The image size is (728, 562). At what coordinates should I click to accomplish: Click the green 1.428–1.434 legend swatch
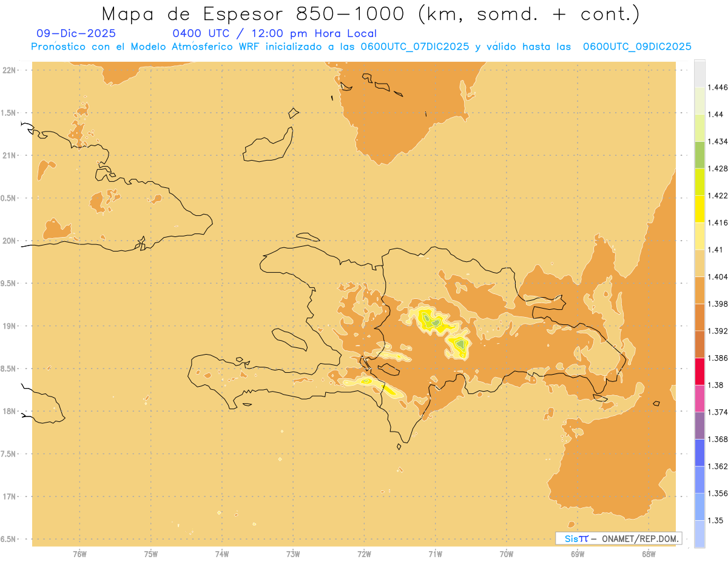point(699,155)
